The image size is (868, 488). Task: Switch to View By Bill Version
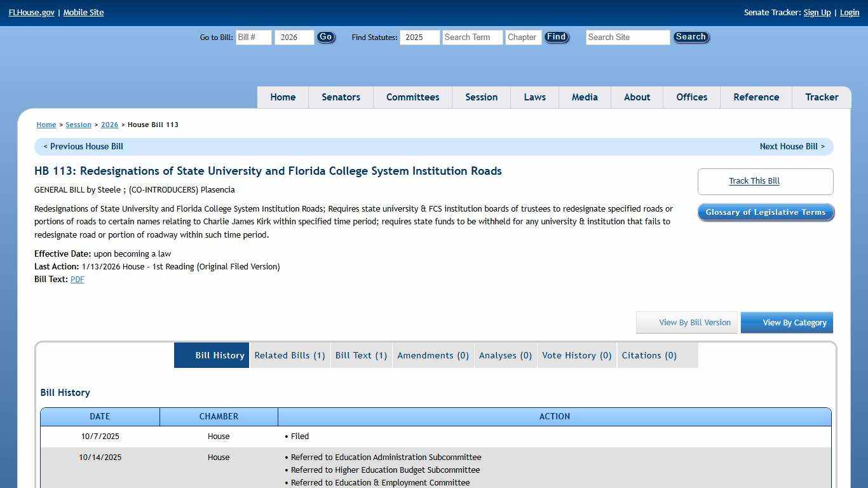(x=687, y=323)
